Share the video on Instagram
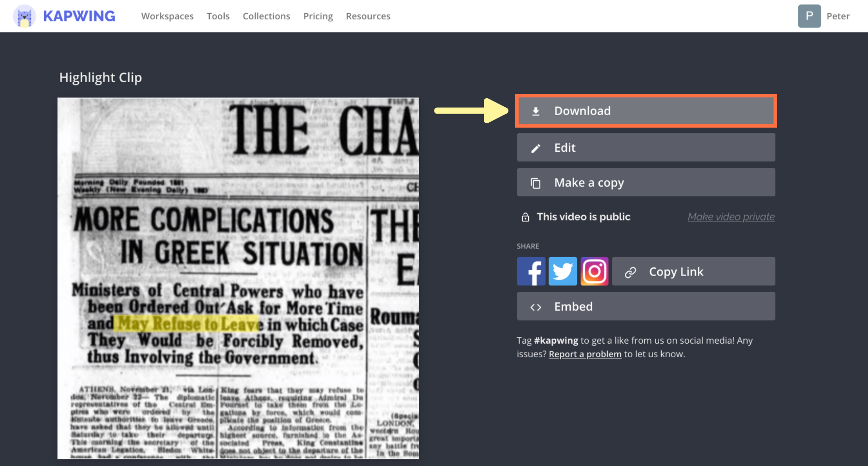 coord(594,271)
